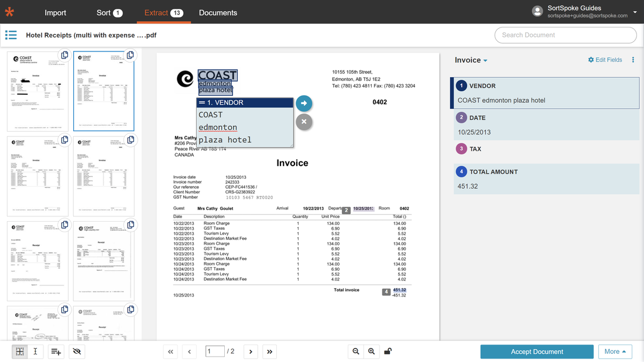Screen dimensions: 644x362
Task: Edit the vendor text area
Action: pos(245,127)
